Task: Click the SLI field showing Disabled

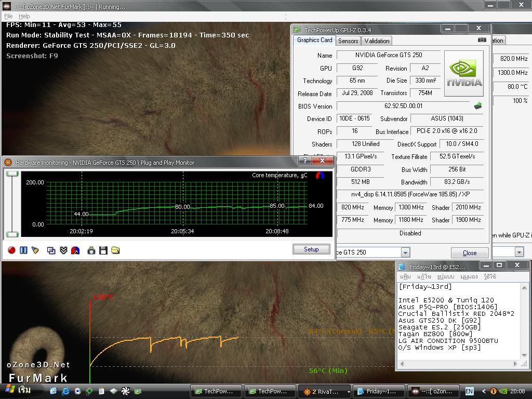Action: [410, 233]
